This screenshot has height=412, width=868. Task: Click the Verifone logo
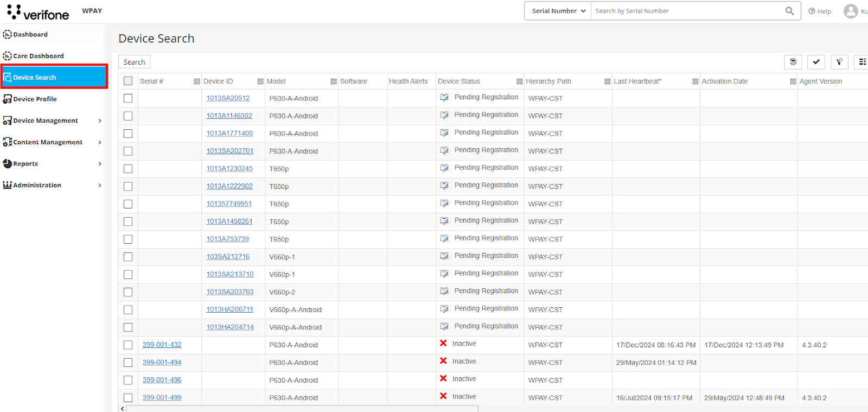pos(38,12)
